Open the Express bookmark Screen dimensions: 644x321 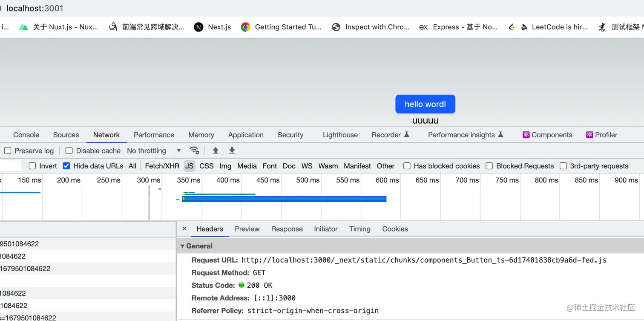[458, 27]
